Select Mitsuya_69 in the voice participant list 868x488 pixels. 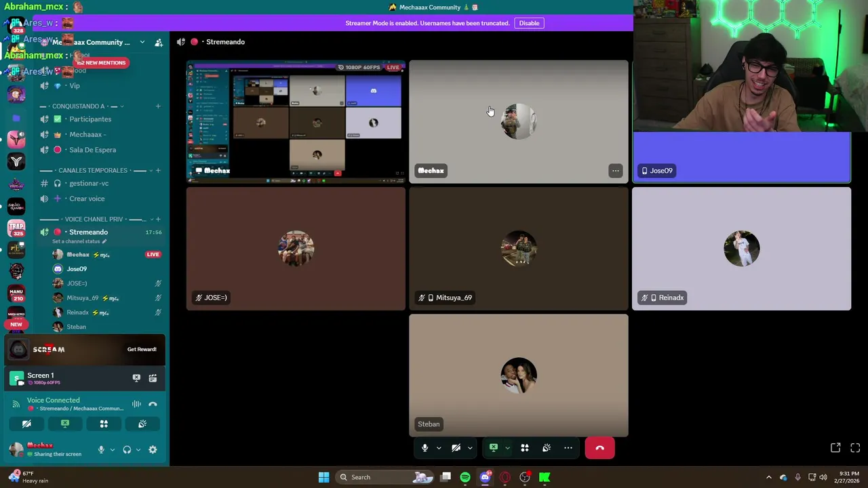point(107,298)
